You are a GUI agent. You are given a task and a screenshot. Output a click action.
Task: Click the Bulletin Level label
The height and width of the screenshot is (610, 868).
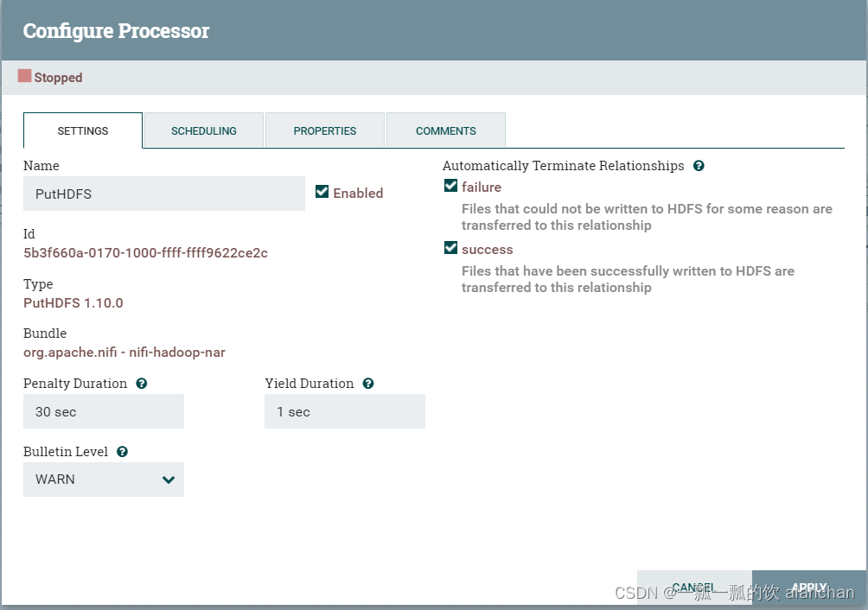click(x=66, y=452)
